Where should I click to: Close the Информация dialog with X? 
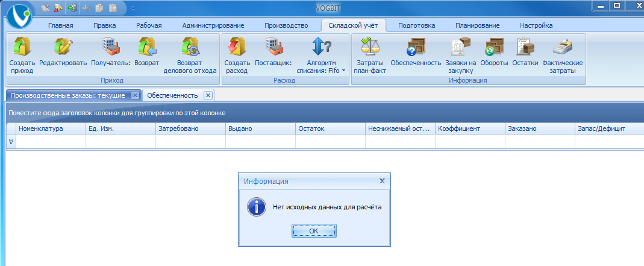382,181
